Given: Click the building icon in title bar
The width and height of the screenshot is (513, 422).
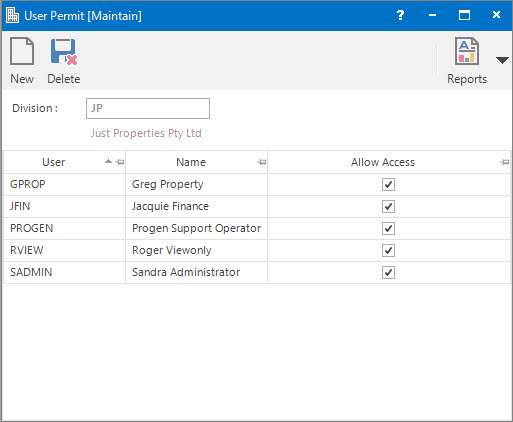Looking at the screenshot, I should [x=13, y=15].
